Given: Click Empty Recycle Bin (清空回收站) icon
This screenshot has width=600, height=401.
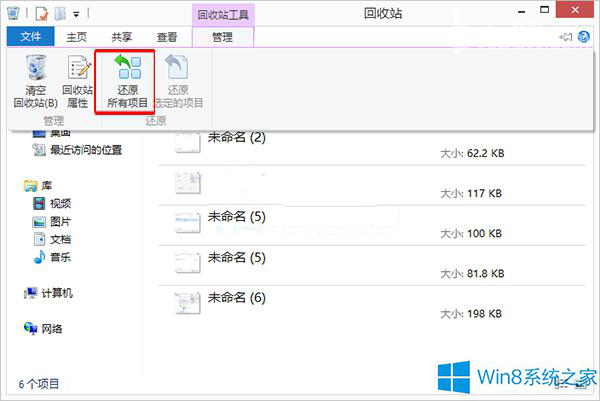Looking at the screenshot, I should point(36,67).
